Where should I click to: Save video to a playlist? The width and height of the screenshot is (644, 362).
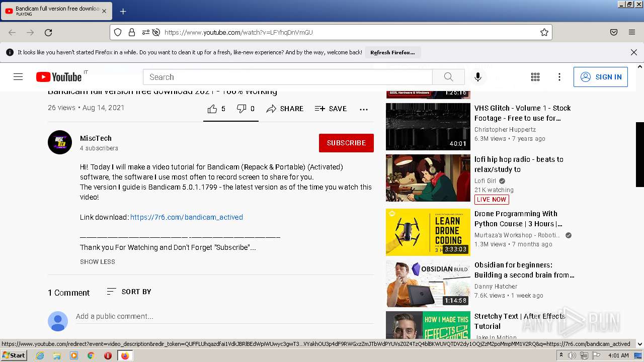pos(331,109)
